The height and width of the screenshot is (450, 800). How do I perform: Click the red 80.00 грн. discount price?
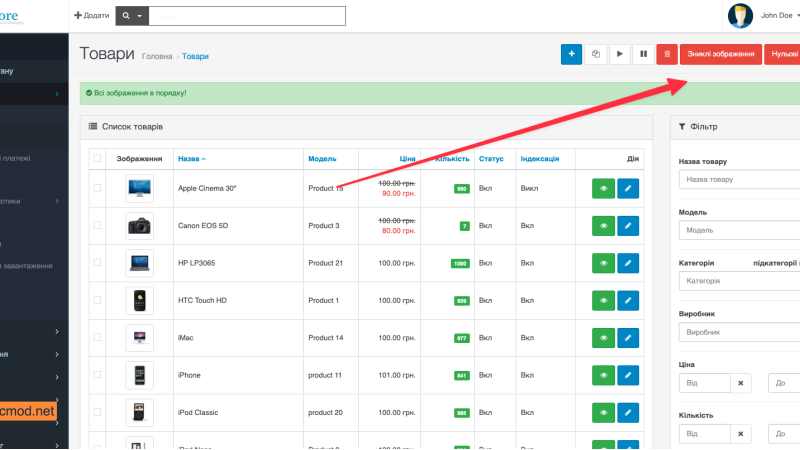398,231
